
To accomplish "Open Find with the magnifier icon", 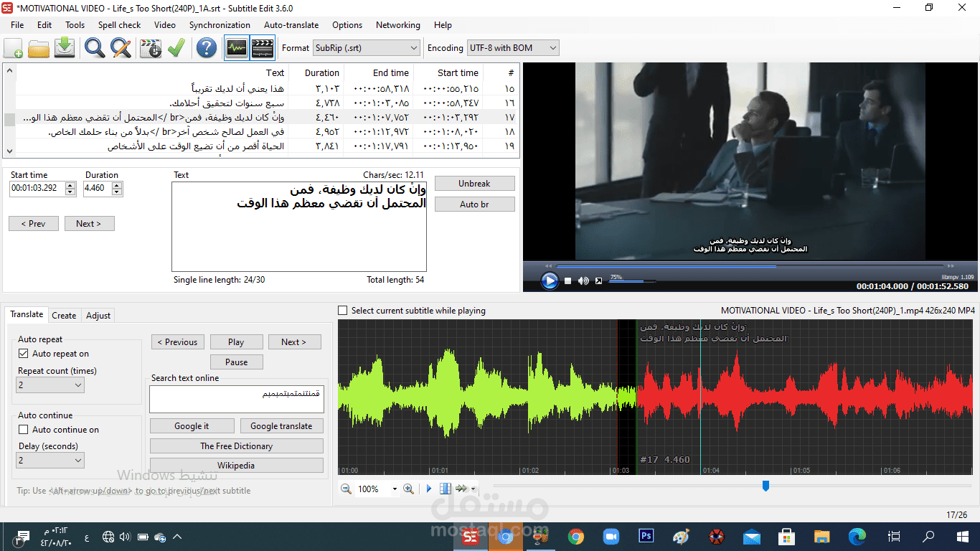I will (95, 48).
